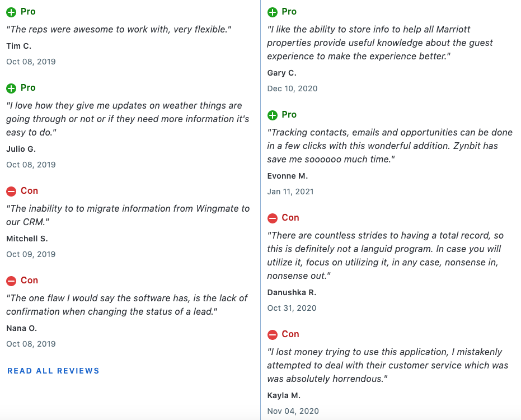Click the green plus icon above Julio G.'s review

click(11, 88)
